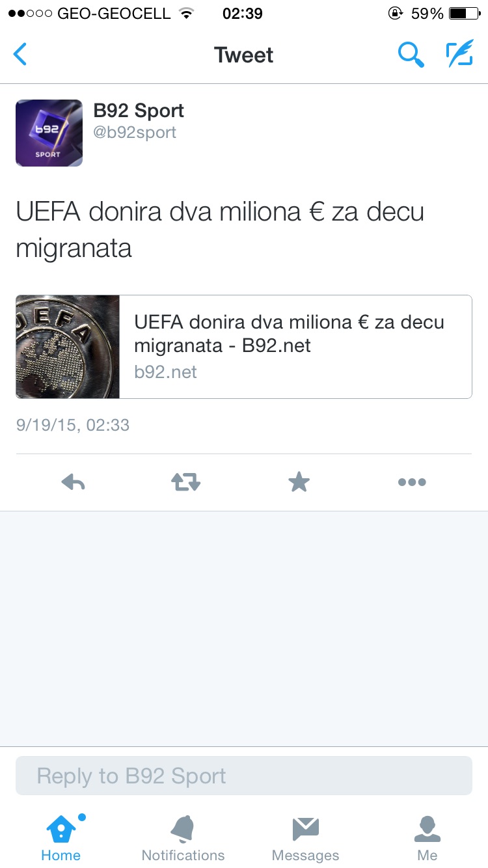Favorite the tweet with the star icon
This screenshot has height=868, width=488.
(299, 482)
